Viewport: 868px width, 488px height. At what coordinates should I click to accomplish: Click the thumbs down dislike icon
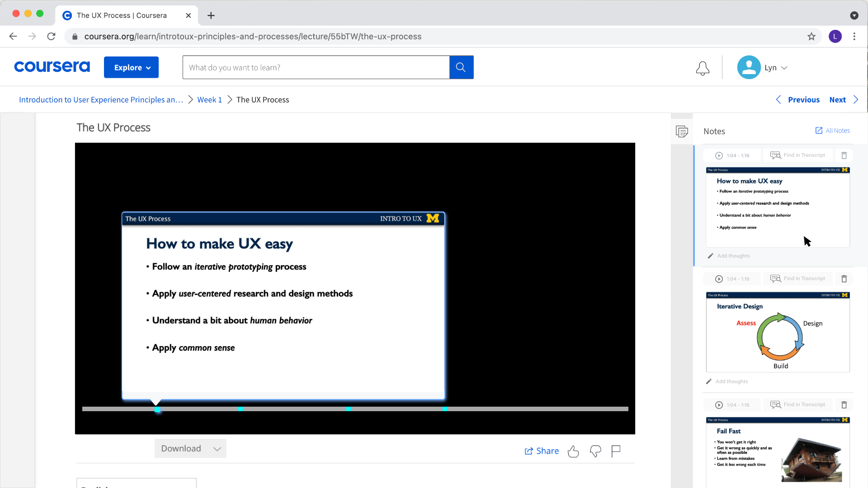595,451
